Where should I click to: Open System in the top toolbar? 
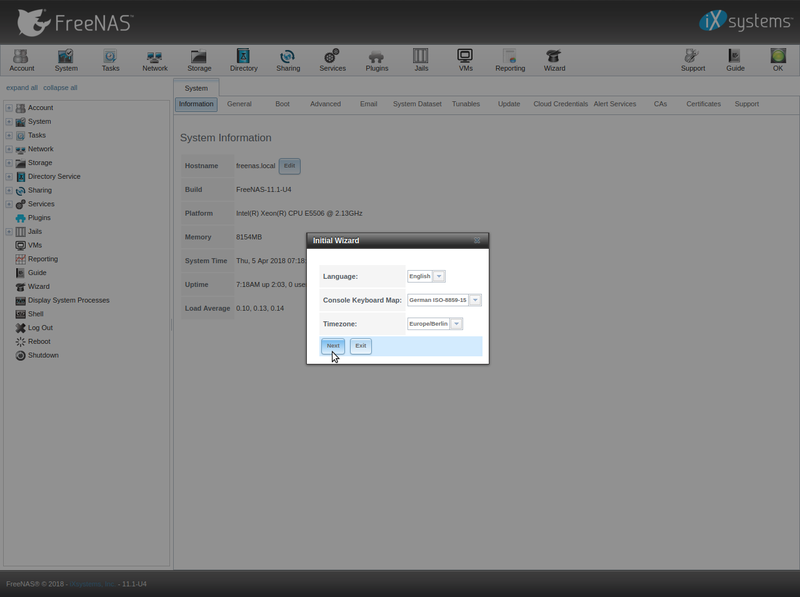(x=66, y=60)
